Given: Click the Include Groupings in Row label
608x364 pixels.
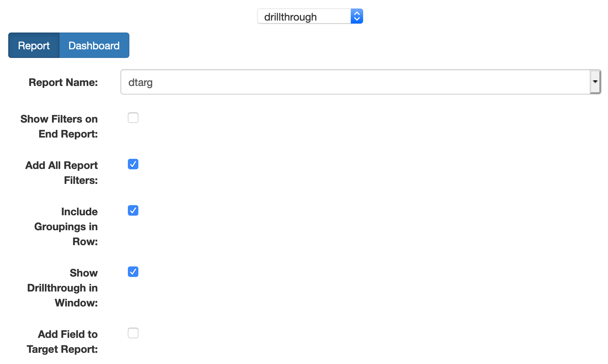Looking at the screenshot, I should 66,226.
